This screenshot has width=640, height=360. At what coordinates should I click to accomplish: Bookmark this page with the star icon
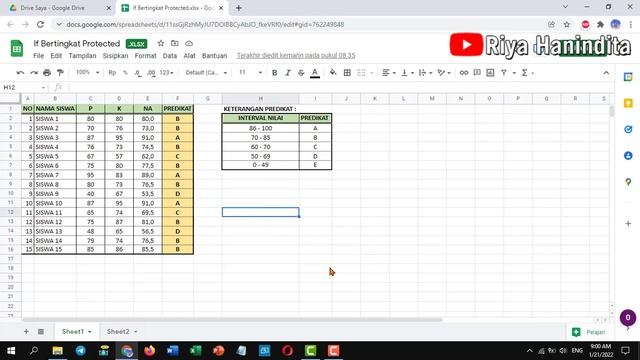point(567,24)
